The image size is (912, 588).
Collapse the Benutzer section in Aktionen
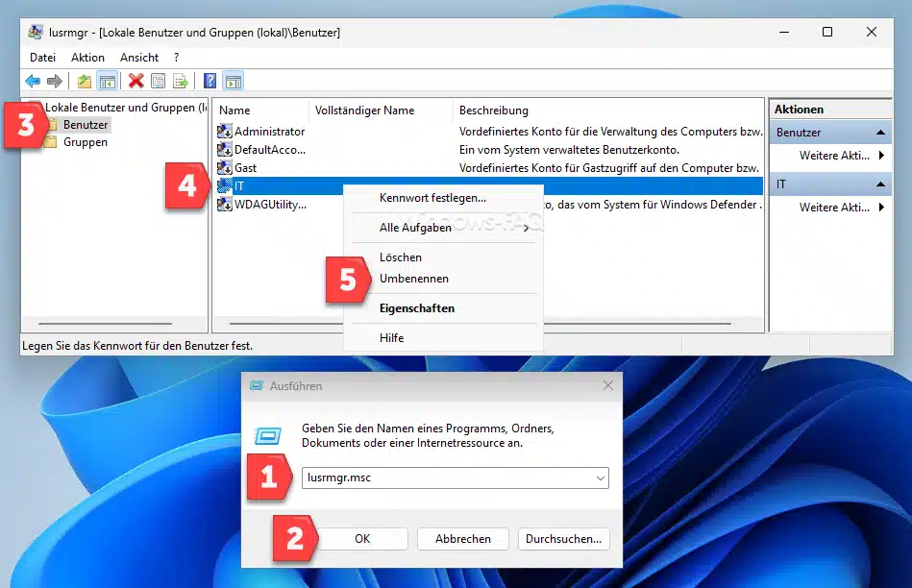coord(880,132)
